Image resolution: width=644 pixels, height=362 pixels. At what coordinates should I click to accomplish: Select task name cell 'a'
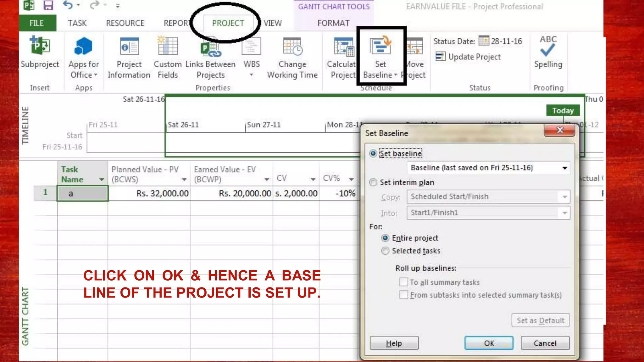pyautogui.click(x=82, y=193)
